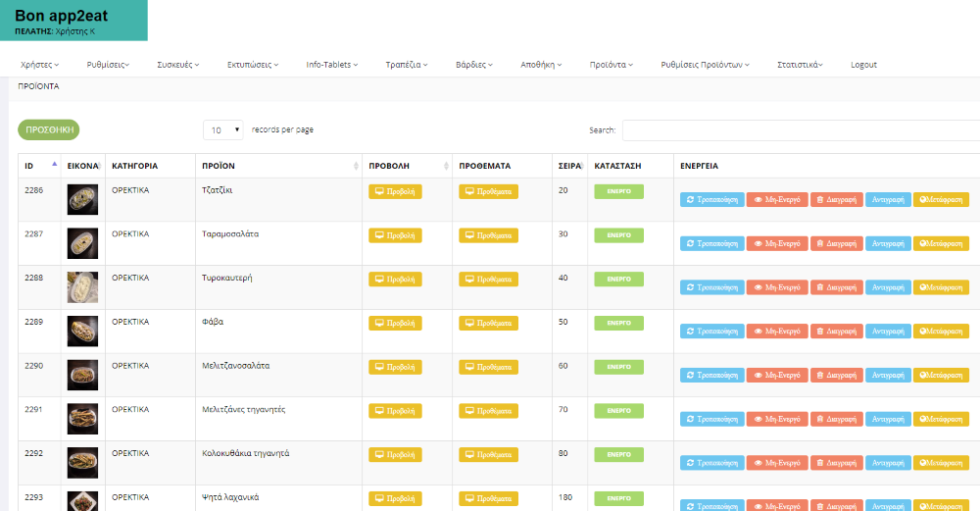Click Τροποποίηση for Τζατζίκι row
Screen dimensions: 980x511
(711, 199)
